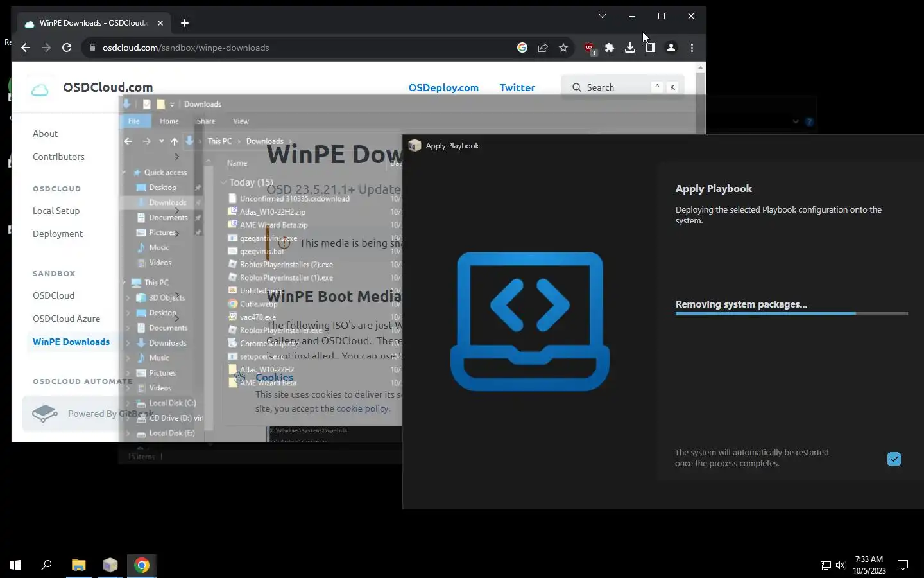Expand the Contributors sidebar chevron
Screen dimensions: 924x578
point(176,157)
